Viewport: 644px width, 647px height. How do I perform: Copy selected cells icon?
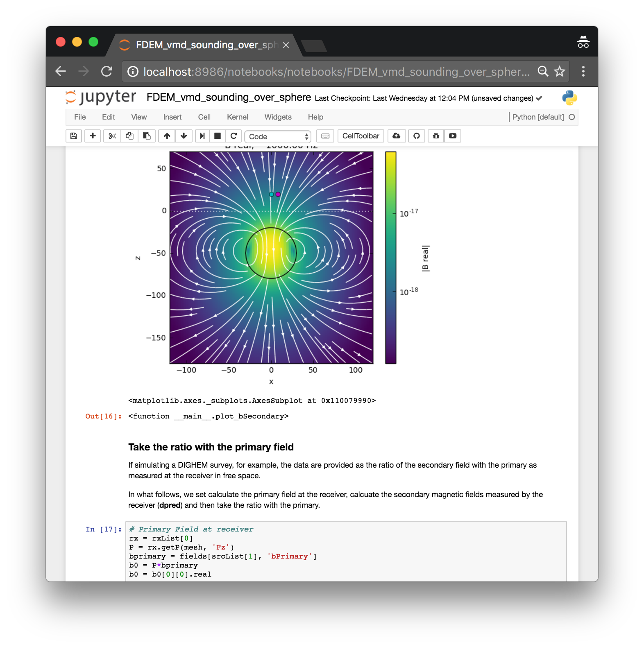pyautogui.click(x=129, y=136)
